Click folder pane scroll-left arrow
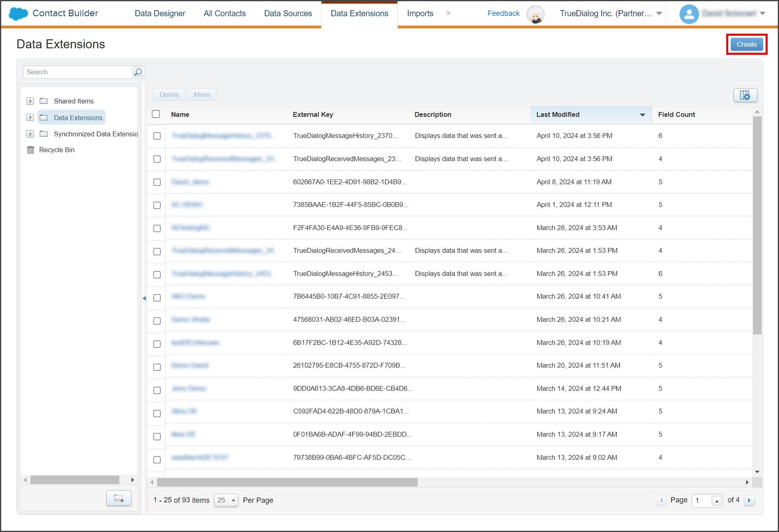 coord(25,480)
